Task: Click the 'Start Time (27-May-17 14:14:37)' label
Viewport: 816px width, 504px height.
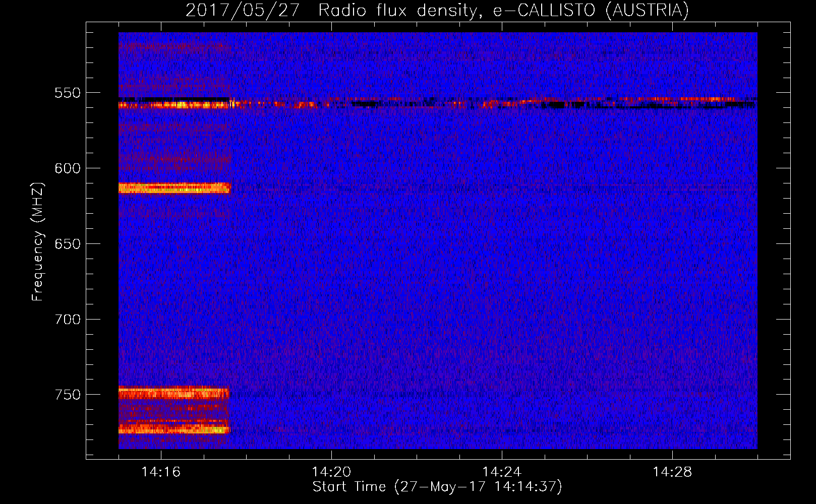Action: [437, 487]
